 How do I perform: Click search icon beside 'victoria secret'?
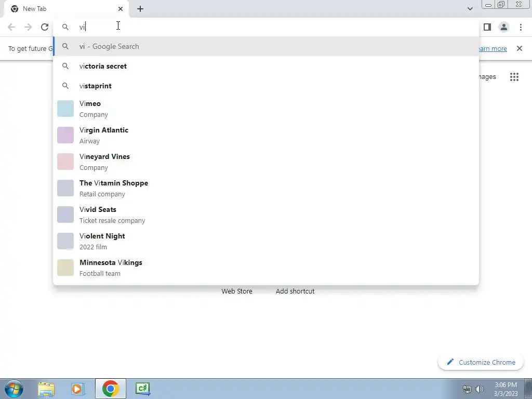point(65,66)
